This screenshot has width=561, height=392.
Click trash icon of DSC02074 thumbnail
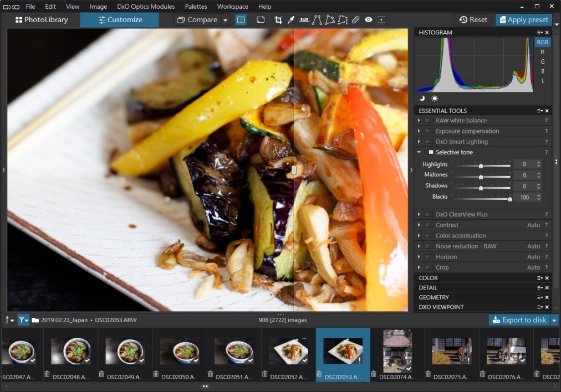click(x=374, y=374)
